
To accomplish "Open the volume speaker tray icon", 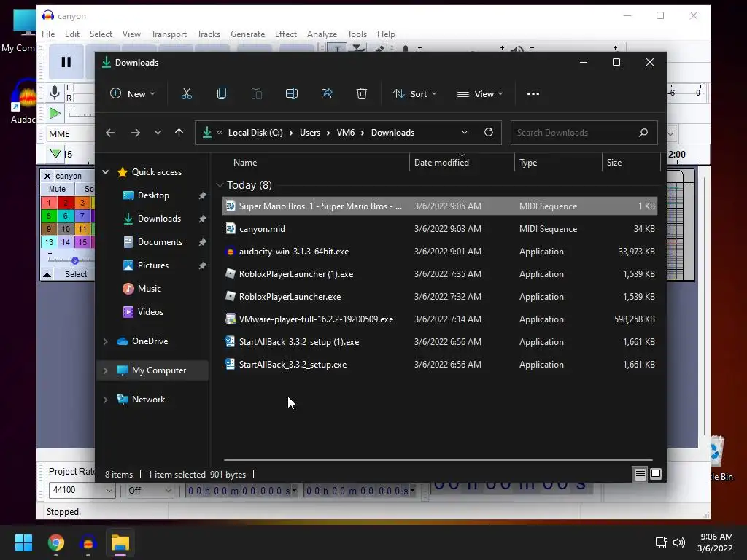I will 679,542.
